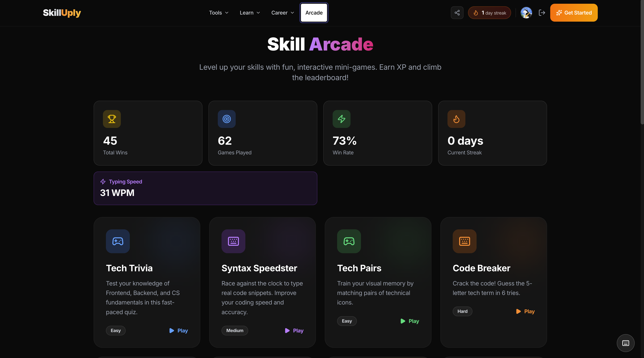Click the Syntax Speedster keyboard icon
Image resolution: width=644 pixels, height=358 pixels.
(x=233, y=241)
